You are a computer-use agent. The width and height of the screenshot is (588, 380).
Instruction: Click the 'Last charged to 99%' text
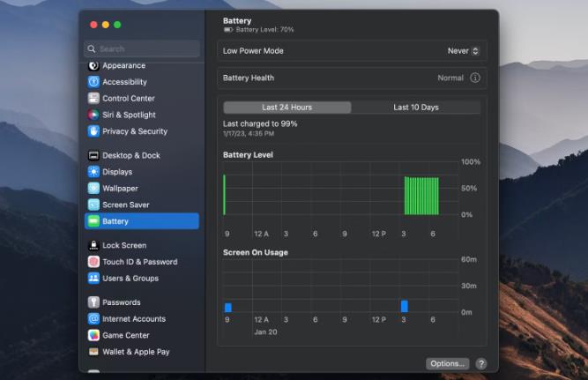pyautogui.click(x=260, y=123)
